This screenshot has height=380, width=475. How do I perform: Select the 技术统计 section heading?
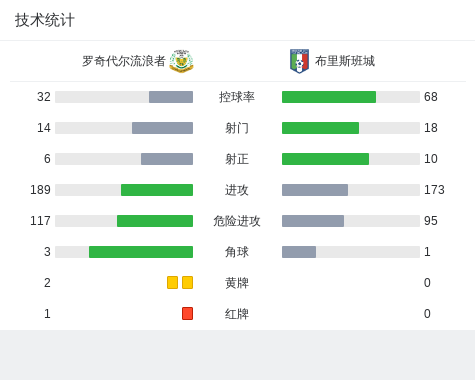pos(45,20)
